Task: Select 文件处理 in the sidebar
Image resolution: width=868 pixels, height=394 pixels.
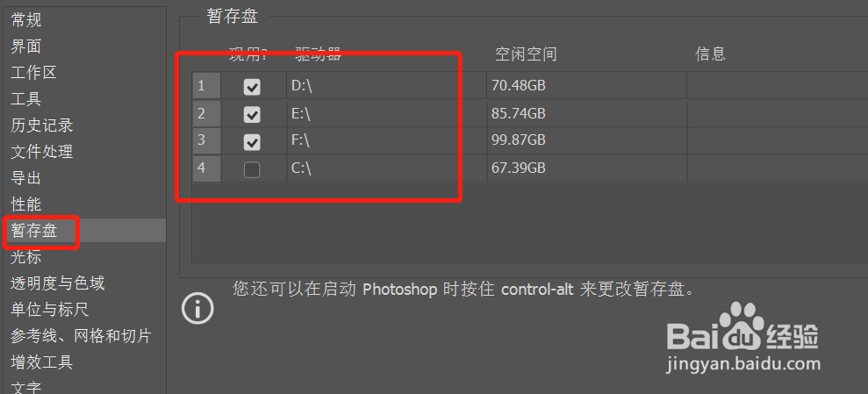Action: click(x=42, y=152)
